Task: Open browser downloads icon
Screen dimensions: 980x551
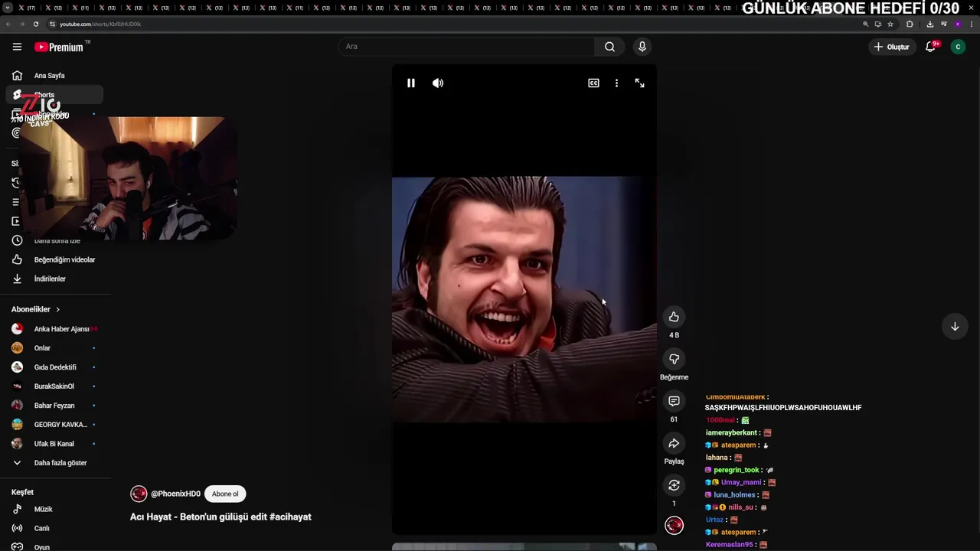Action: (929, 24)
